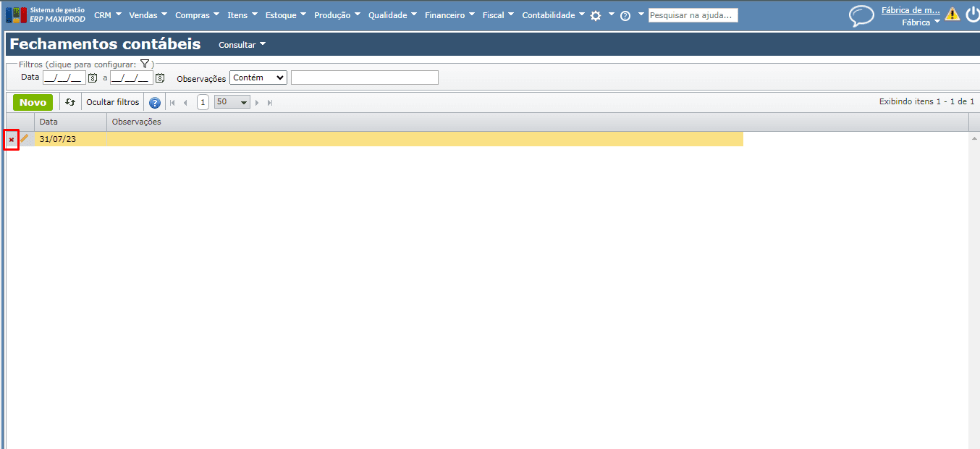Click the start date input field
This screenshot has width=980, height=449.
coord(64,77)
